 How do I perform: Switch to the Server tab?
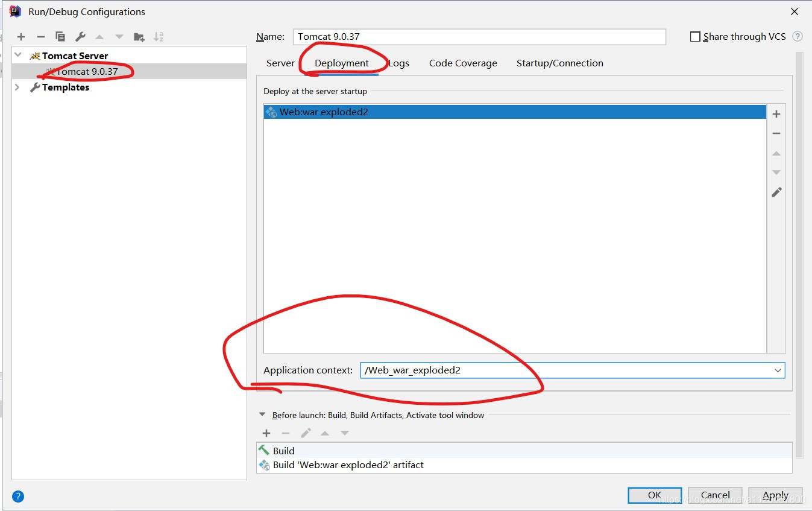(x=280, y=63)
